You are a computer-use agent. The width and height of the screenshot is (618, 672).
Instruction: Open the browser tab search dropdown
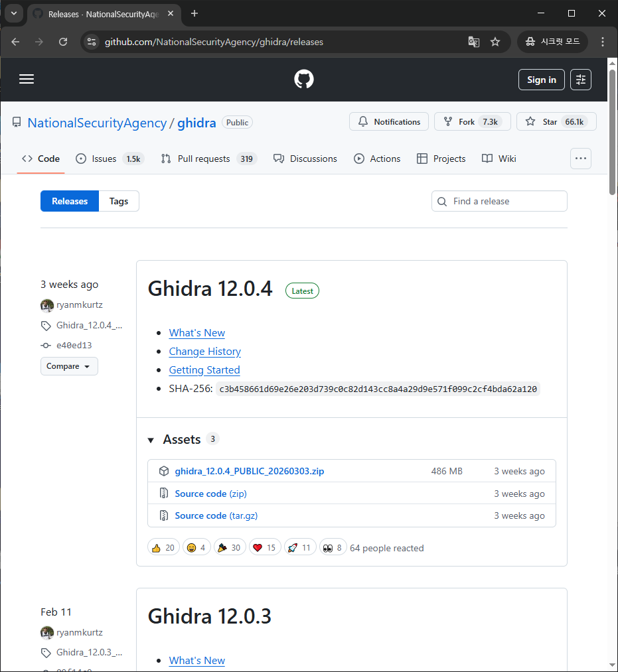(x=14, y=13)
